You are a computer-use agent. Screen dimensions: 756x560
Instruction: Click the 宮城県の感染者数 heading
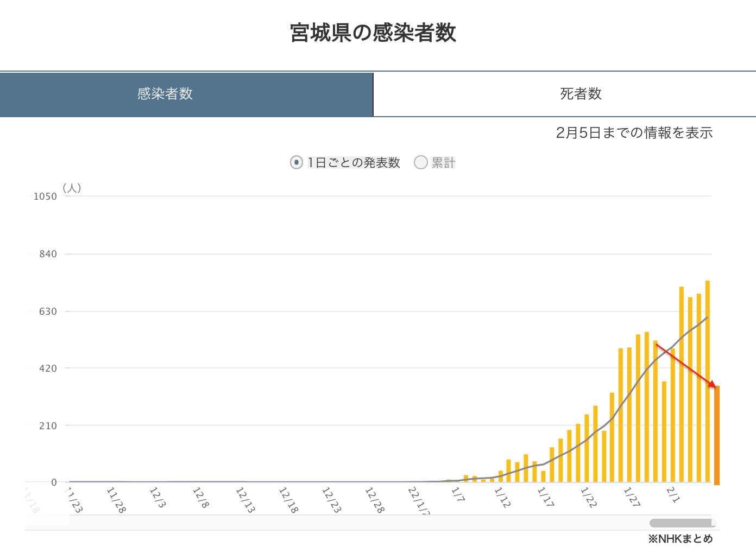tap(373, 33)
